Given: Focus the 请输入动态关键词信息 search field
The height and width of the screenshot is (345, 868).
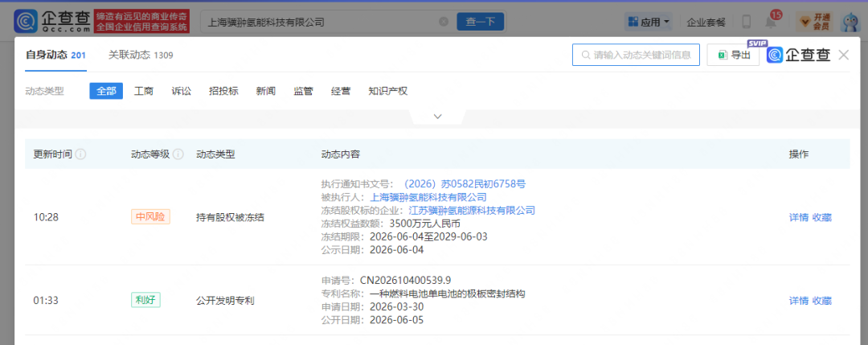Looking at the screenshot, I should 636,55.
